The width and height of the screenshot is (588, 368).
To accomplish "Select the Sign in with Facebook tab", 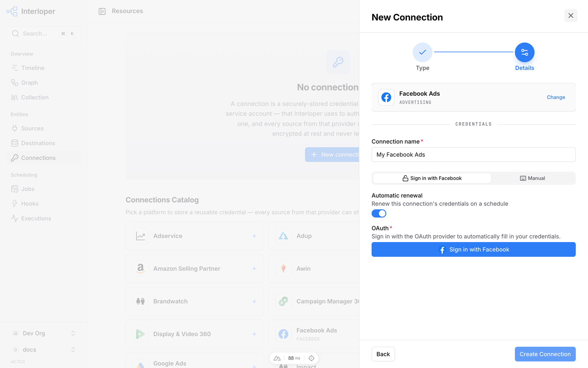I will [432, 178].
